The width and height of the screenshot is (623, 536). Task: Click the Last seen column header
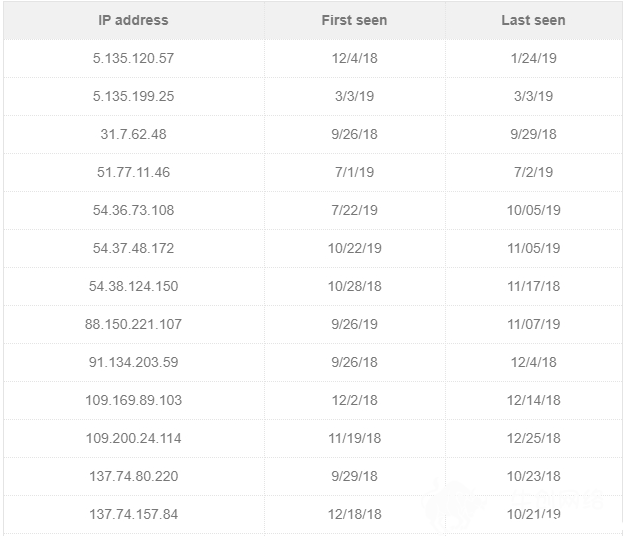click(533, 20)
